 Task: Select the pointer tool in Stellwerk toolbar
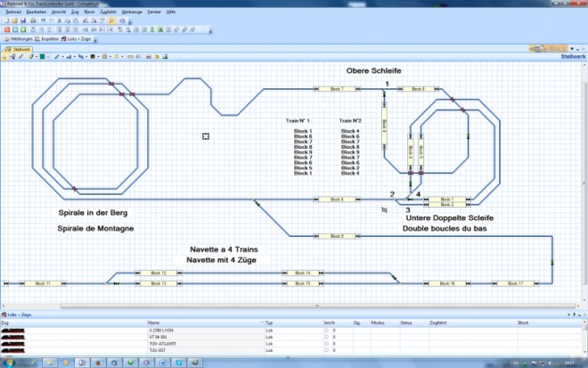(x=4, y=57)
